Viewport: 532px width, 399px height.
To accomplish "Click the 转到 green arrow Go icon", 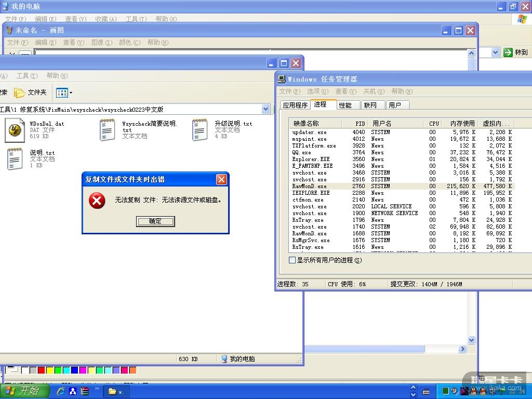I will click(x=508, y=52).
